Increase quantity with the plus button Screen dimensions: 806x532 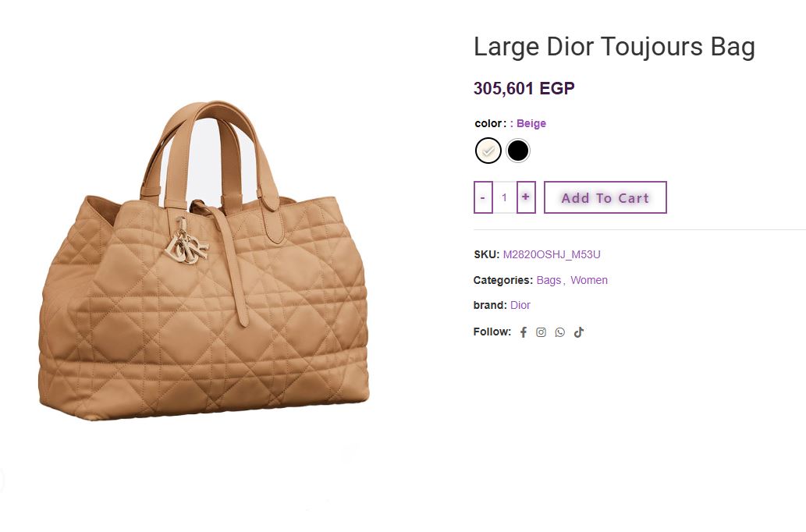click(525, 197)
